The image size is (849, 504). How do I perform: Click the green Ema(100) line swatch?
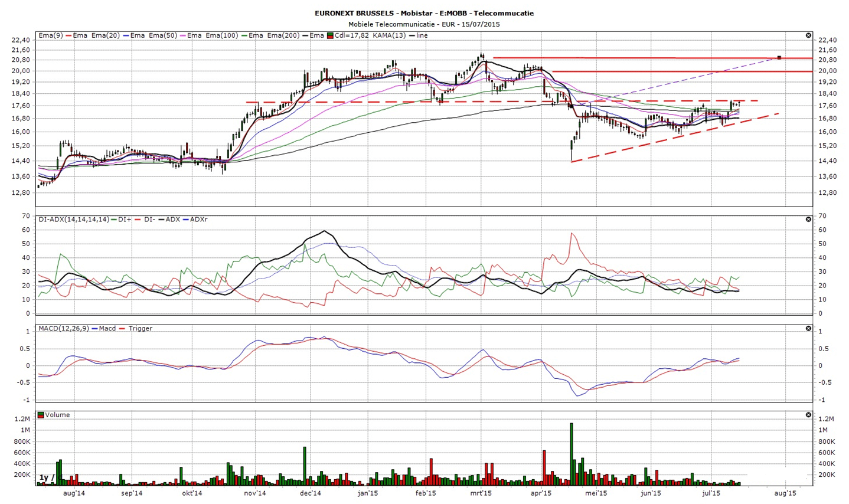pos(244,35)
